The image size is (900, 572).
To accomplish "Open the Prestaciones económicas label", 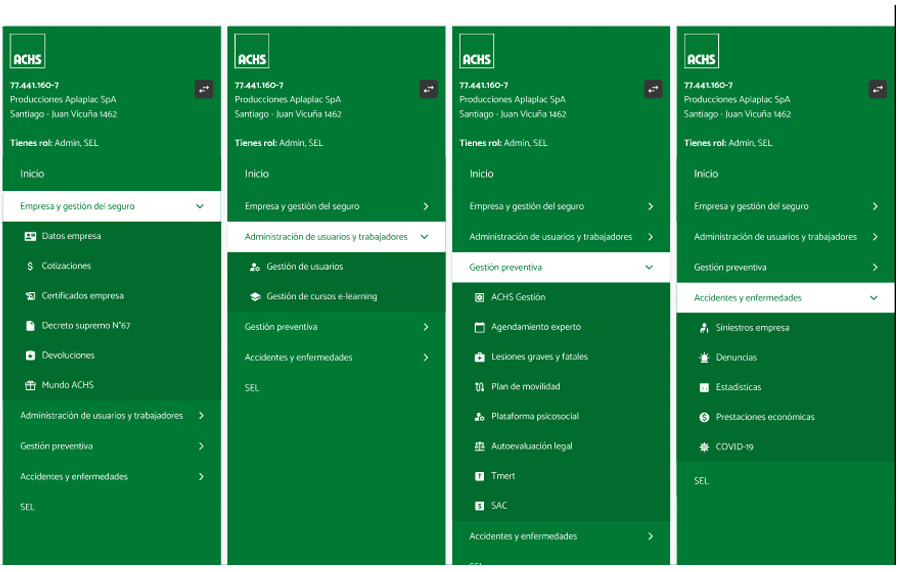I will 765,418.
